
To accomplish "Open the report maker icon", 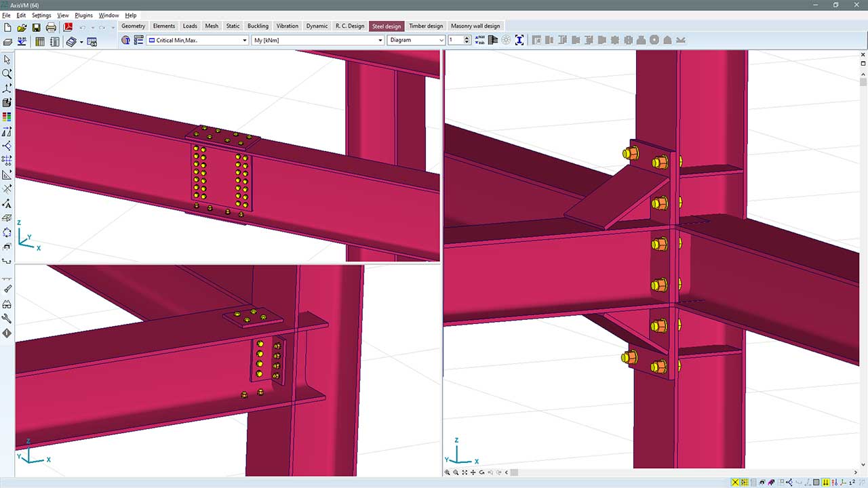I will (x=54, y=41).
